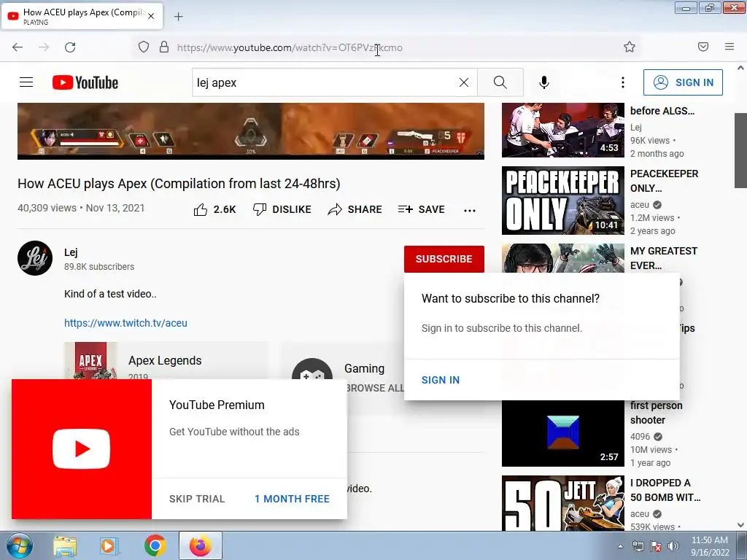Click the padlock site info icon
The width and height of the screenshot is (747, 560).
[164, 47]
